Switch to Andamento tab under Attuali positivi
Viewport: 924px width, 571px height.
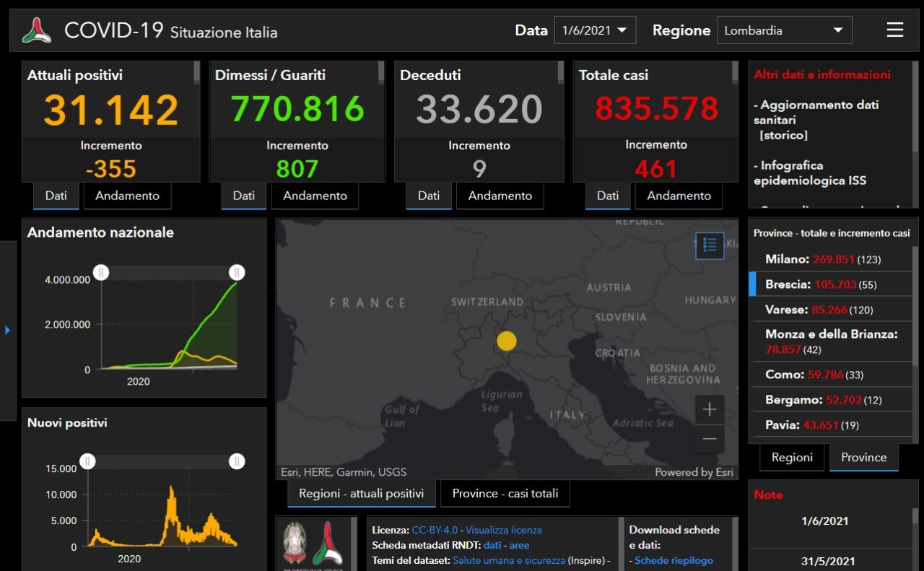click(127, 196)
